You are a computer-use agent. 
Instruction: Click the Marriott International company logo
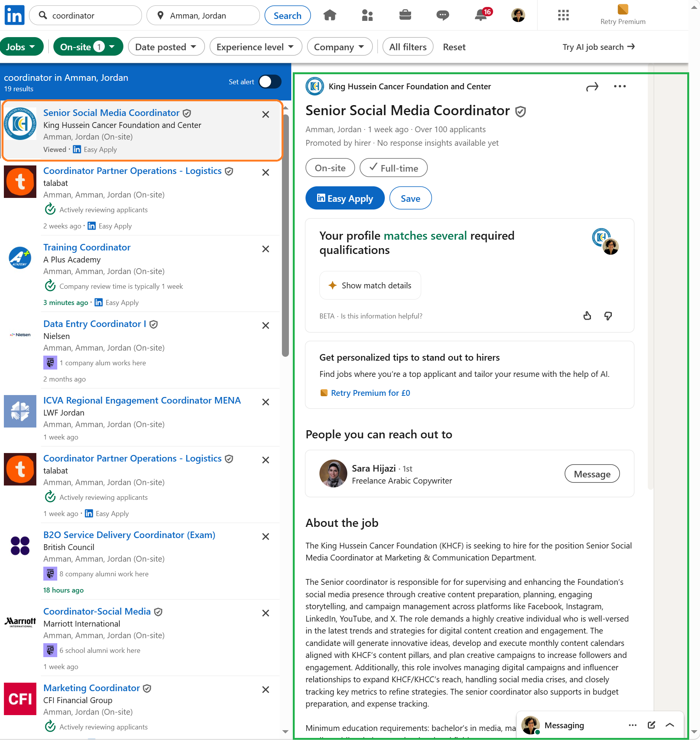point(20,622)
